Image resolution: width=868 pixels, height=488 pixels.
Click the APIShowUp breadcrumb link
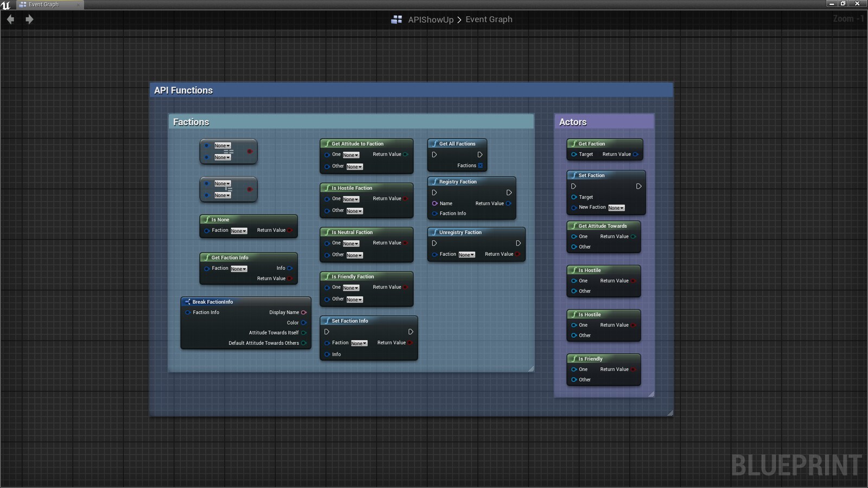430,20
